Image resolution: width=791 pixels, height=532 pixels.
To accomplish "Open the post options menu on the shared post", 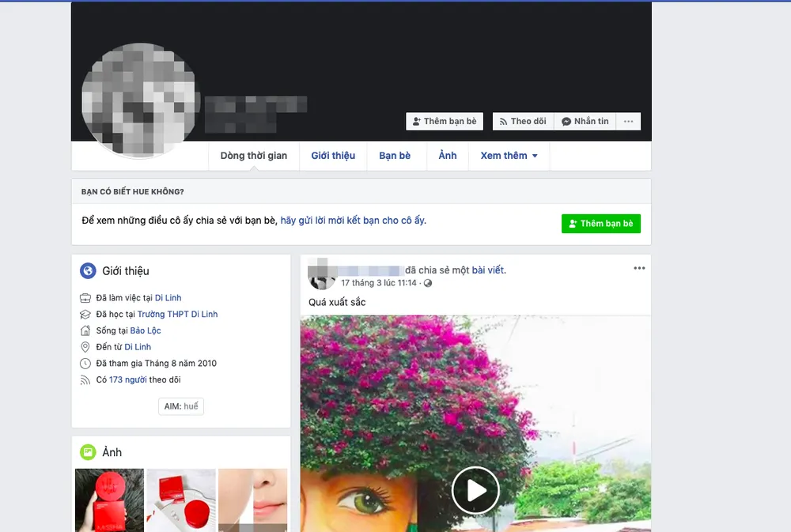I will pyautogui.click(x=639, y=268).
